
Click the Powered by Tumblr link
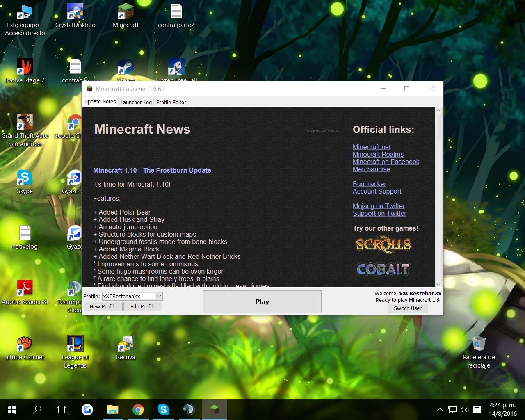coord(322,130)
